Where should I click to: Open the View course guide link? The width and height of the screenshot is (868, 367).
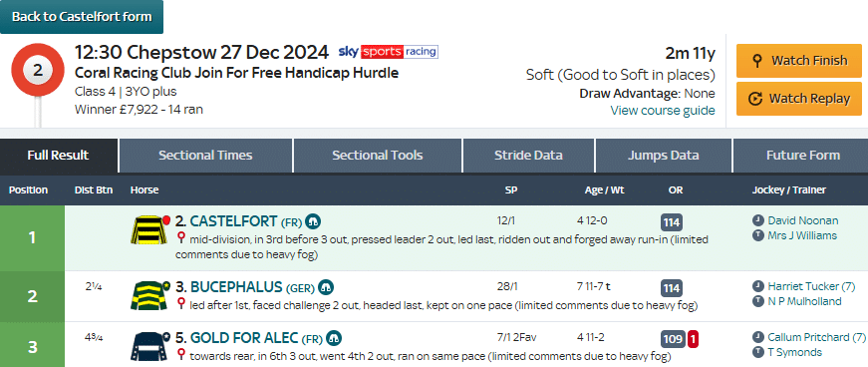click(x=663, y=111)
